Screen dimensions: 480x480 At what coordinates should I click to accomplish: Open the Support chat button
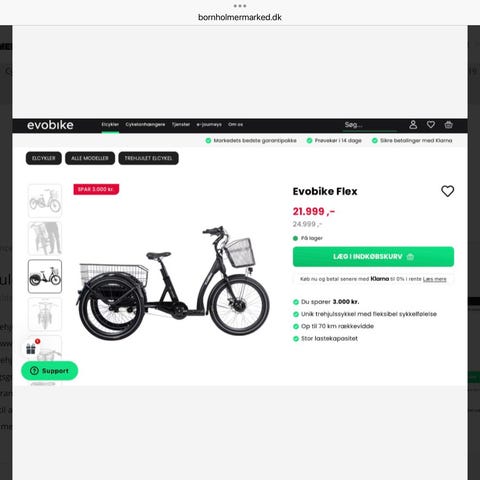click(50, 371)
